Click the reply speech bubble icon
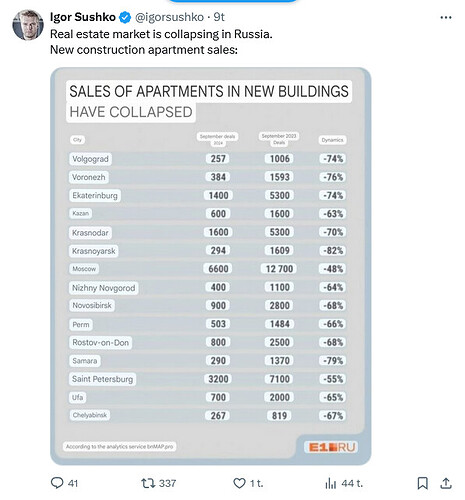465x500 pixels. [57, 483]
